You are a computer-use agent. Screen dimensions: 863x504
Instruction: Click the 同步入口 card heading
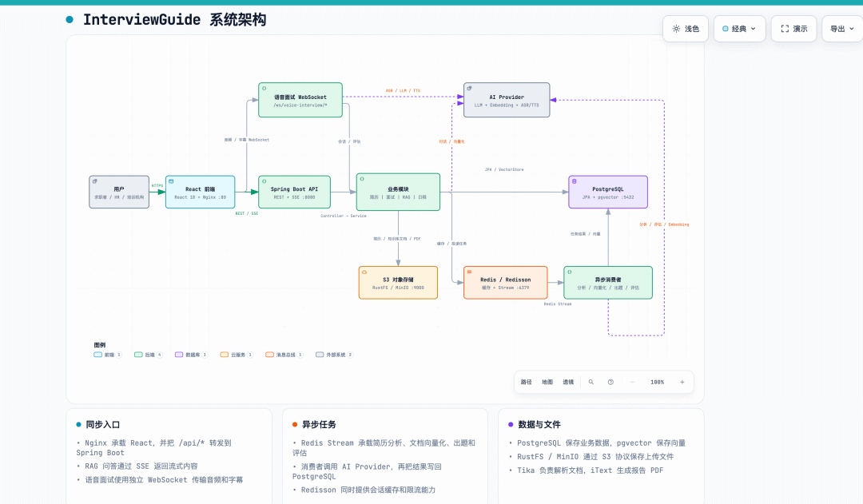tap(102, 425)
